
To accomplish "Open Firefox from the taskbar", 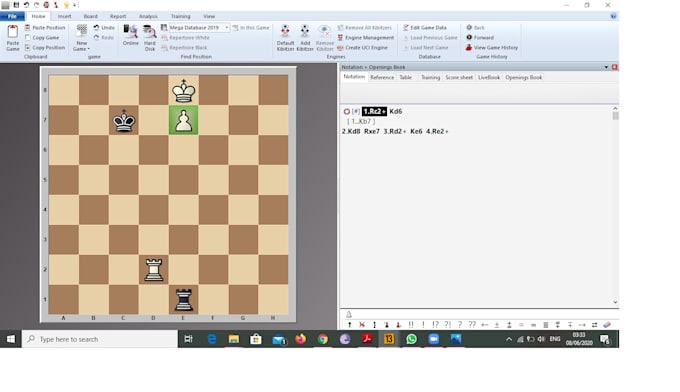I will click(301, 339).
